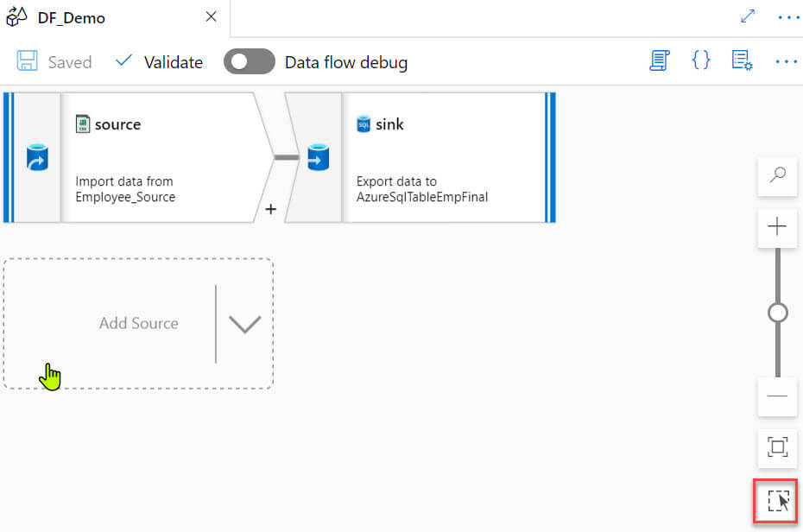This screenshot has height=532, width=803.
Task: Zoom in with the plus button
Action: click(777, 227)
